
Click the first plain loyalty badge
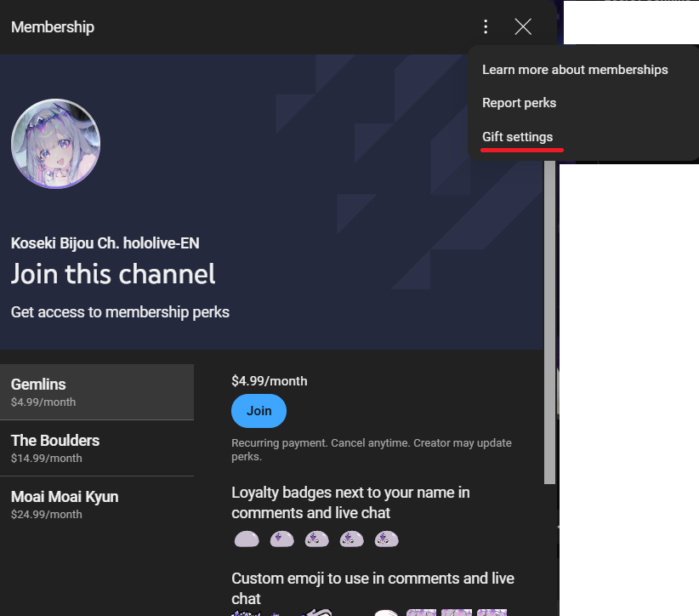coord(246,539)
